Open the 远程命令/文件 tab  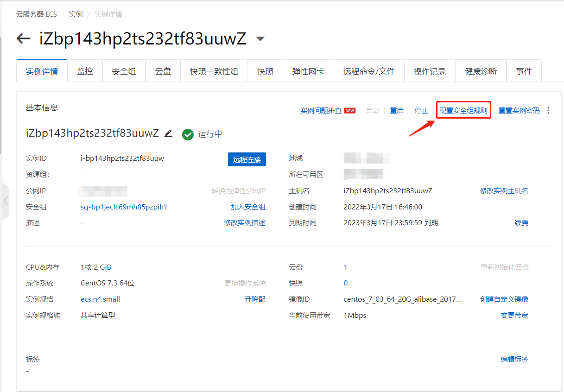pos(369,71)
